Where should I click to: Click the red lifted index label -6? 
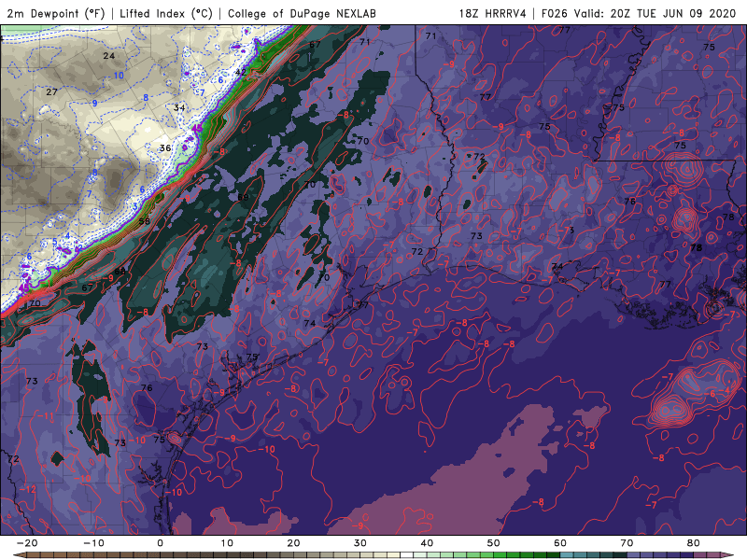pyautogui.click(x=711, y=394)
